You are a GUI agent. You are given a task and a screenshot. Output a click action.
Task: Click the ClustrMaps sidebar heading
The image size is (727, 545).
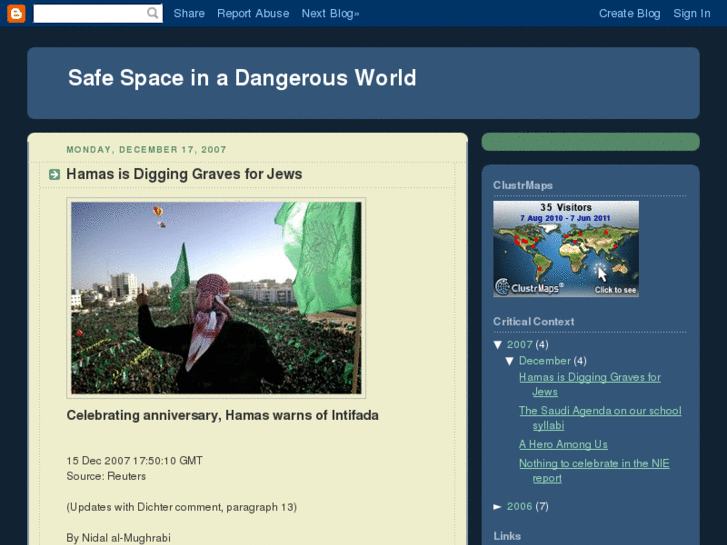coord(523,186)
